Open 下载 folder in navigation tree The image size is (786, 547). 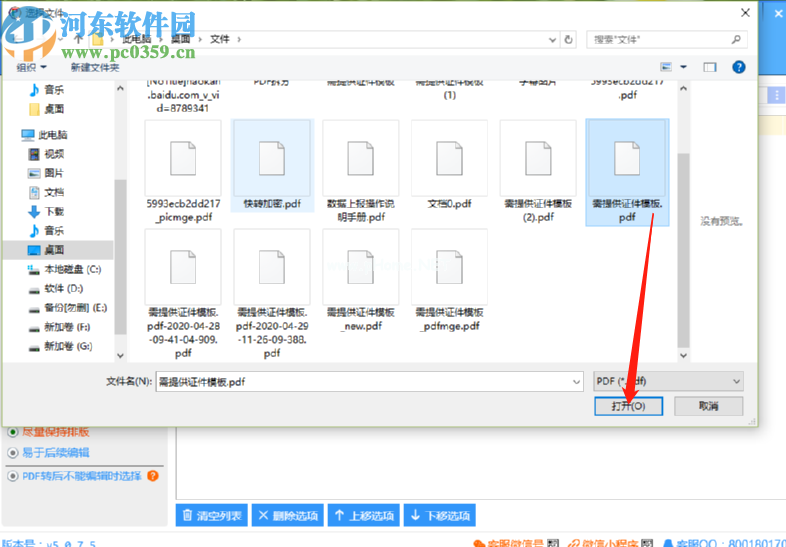tap(53, 211)
